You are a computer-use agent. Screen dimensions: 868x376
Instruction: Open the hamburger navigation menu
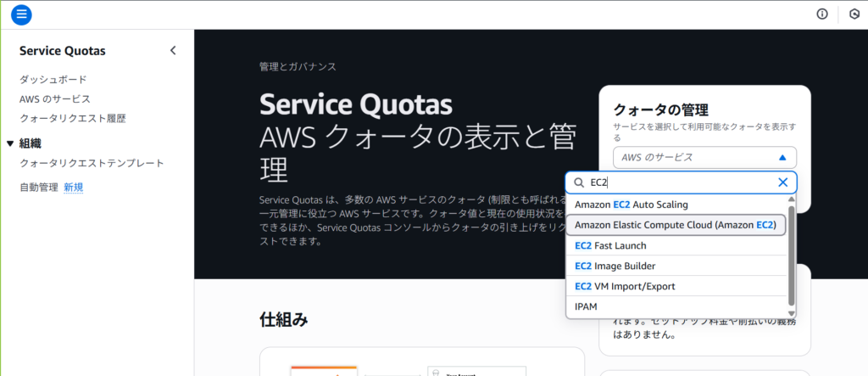coord(21,14)
